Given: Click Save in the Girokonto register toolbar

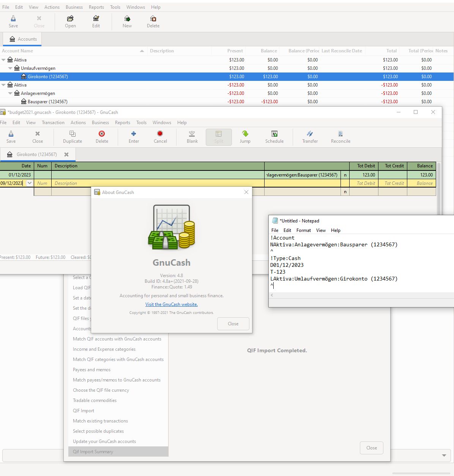Looking at the screenshot, I should (11, 137).
